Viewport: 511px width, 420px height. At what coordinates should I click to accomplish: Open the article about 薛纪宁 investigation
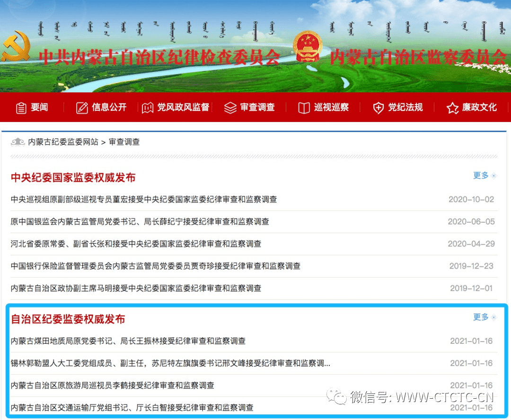point(140,221)
